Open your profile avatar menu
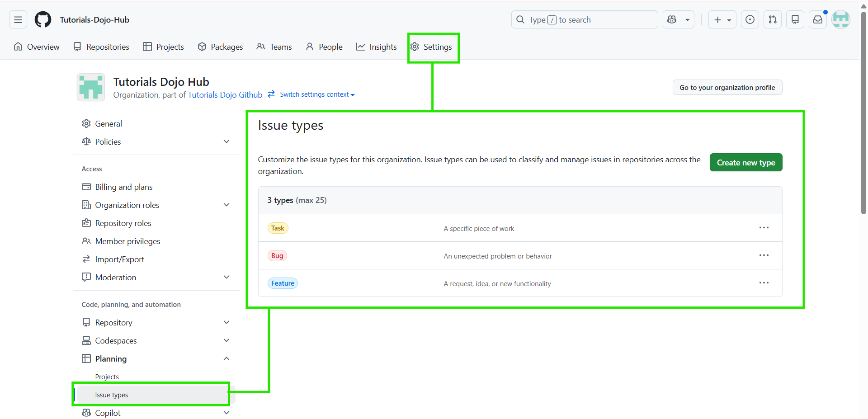The height and width of the screenshot is (419, 868). pyautogui.click(x=841, y=19)
